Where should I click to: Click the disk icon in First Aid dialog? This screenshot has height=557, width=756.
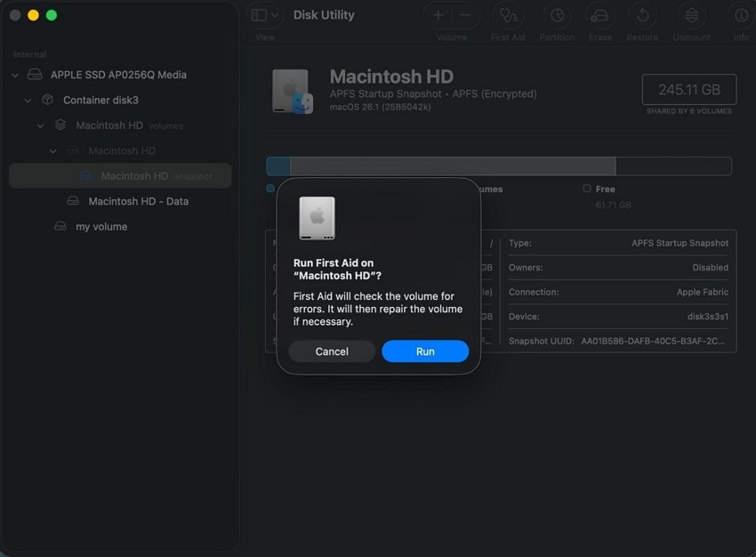coord(317,218)
